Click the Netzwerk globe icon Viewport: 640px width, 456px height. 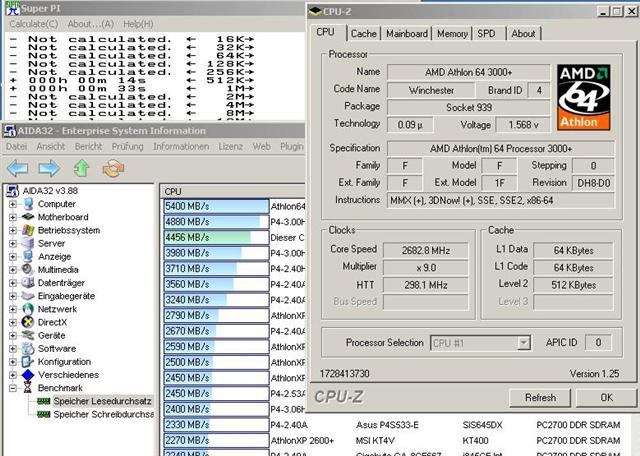pos(28,309)
